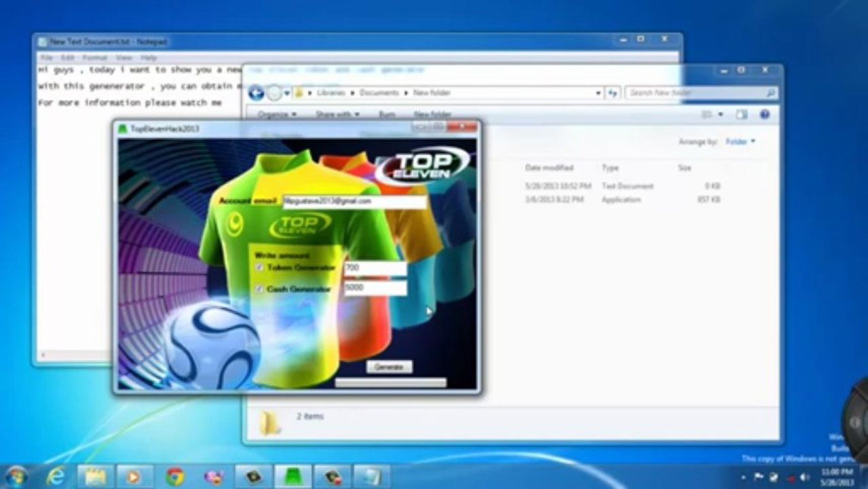Launch Google Chrome from taskbar
Screen dimensions: 868x489
(x=174, y=477)
